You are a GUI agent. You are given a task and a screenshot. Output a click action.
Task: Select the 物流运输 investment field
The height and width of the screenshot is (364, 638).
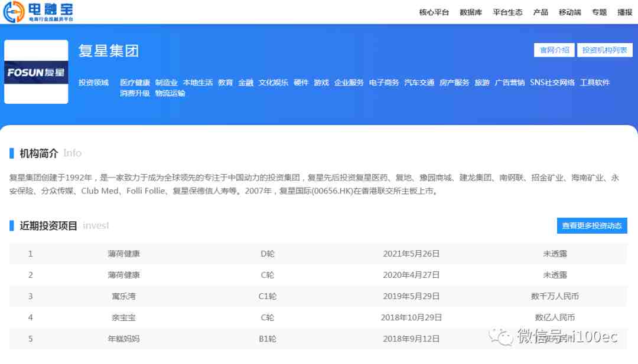(170, 93)
